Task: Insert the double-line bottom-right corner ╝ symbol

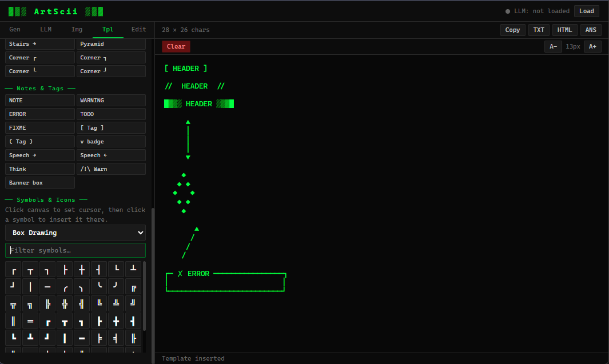Action: [x=133, y=303]
